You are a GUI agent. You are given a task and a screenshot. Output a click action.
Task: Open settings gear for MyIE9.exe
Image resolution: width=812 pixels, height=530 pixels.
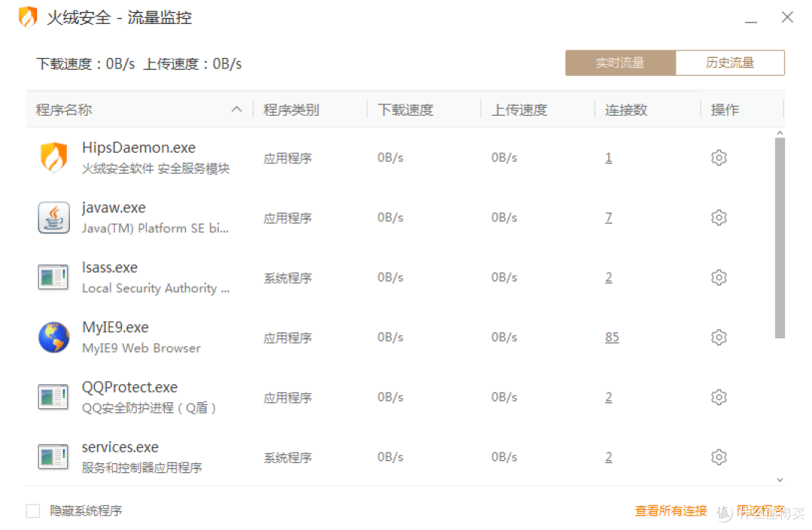coord(719,338)
